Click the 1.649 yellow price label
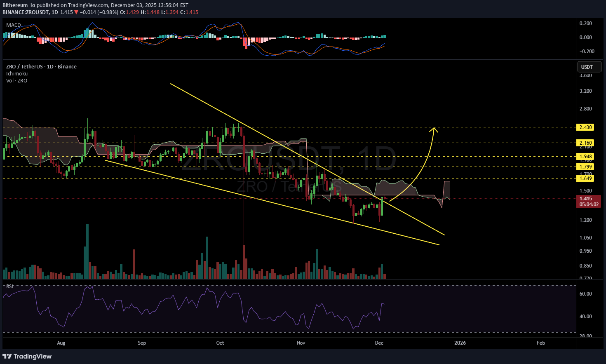This screenshot has height=364, width=606. pyautogui.click(x=586, y=178)
